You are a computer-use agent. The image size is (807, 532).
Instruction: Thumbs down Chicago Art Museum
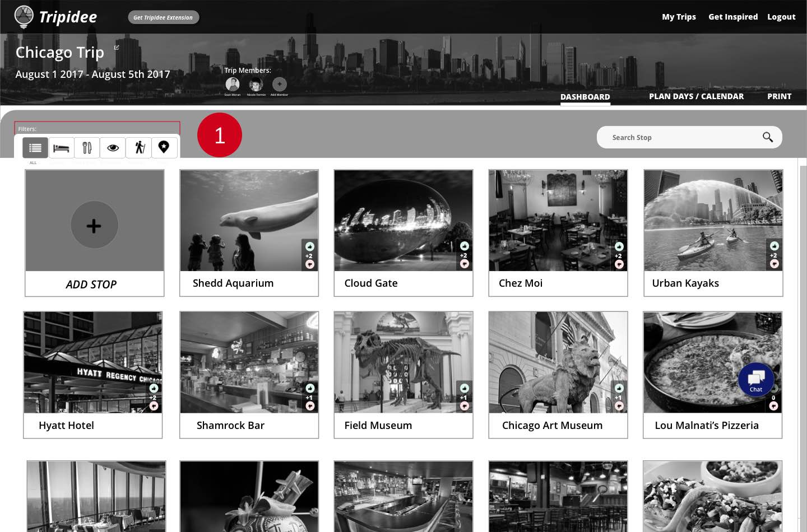pyautogui.click(x=619, y=407)
